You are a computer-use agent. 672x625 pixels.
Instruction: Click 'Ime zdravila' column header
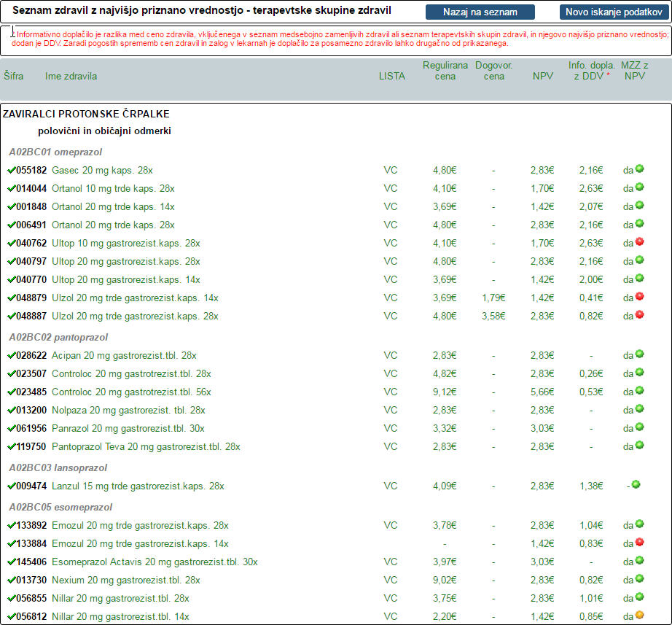pyautogui.click(x=71, y=76)
